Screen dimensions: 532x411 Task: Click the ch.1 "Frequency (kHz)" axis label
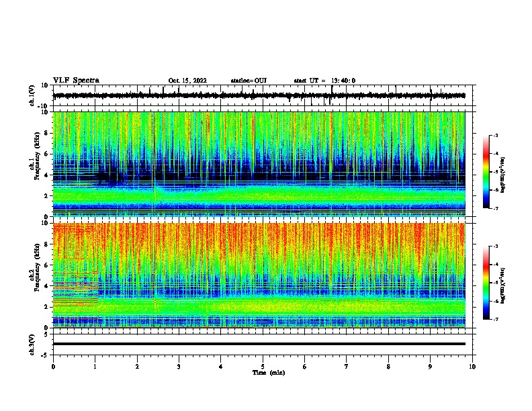coord(37,156)
